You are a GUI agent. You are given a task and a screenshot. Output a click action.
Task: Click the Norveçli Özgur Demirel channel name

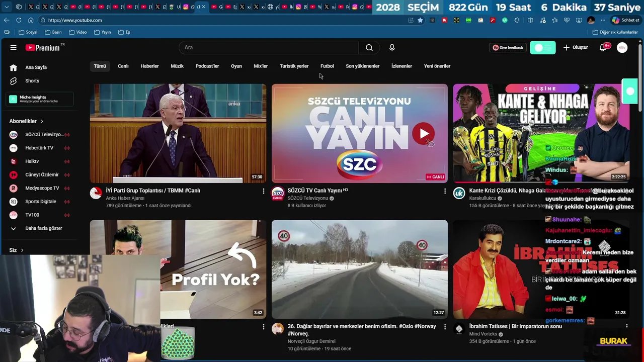pyautogui.click(x=311, y=341)
